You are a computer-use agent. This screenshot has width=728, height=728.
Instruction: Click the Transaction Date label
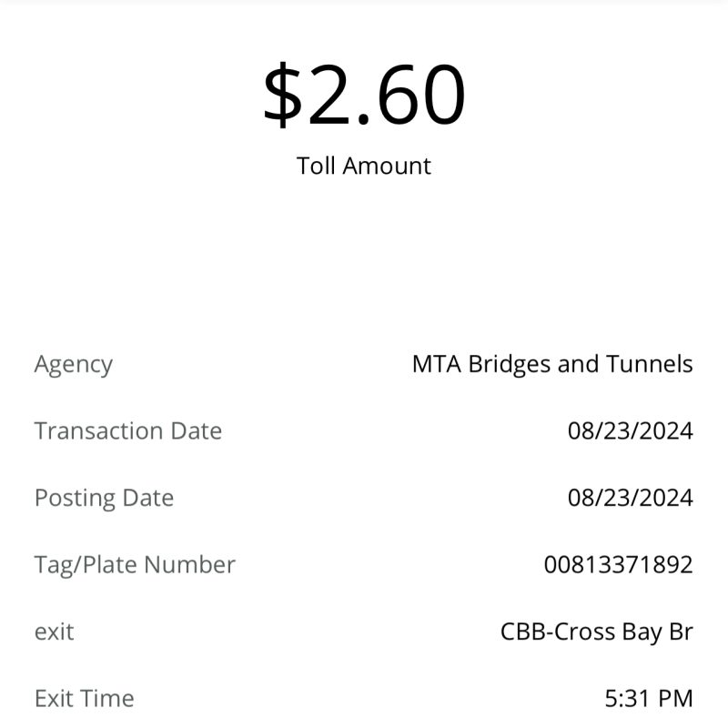128,430
